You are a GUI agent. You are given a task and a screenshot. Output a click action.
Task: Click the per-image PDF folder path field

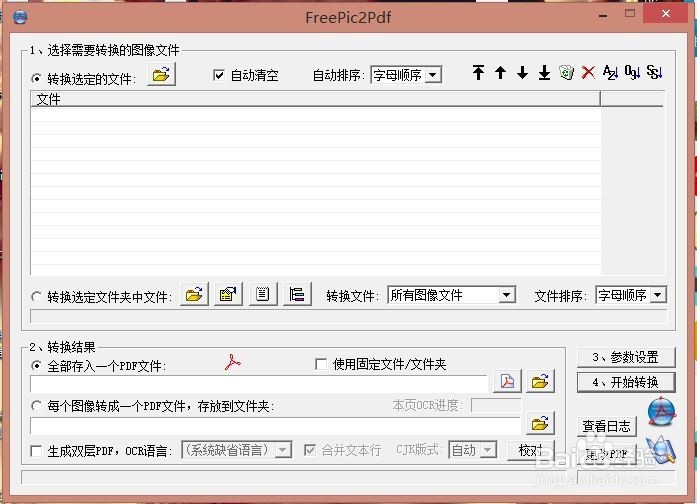coord(275,425)
